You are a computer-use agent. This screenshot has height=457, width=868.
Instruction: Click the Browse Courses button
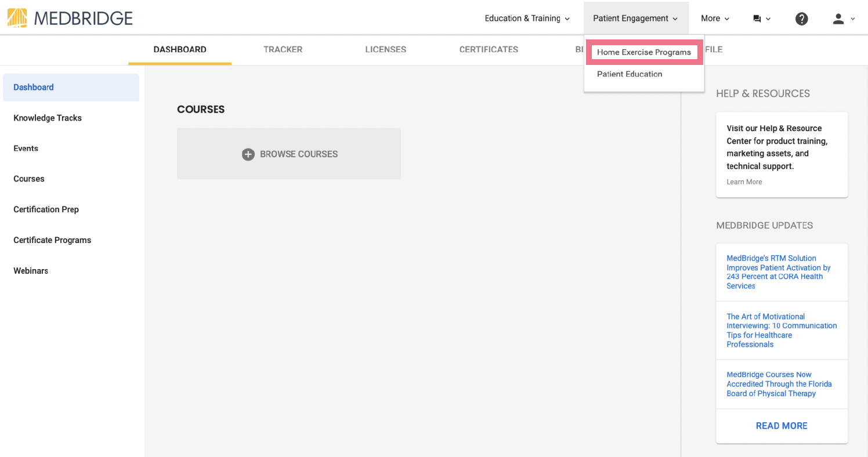[289, 154]
